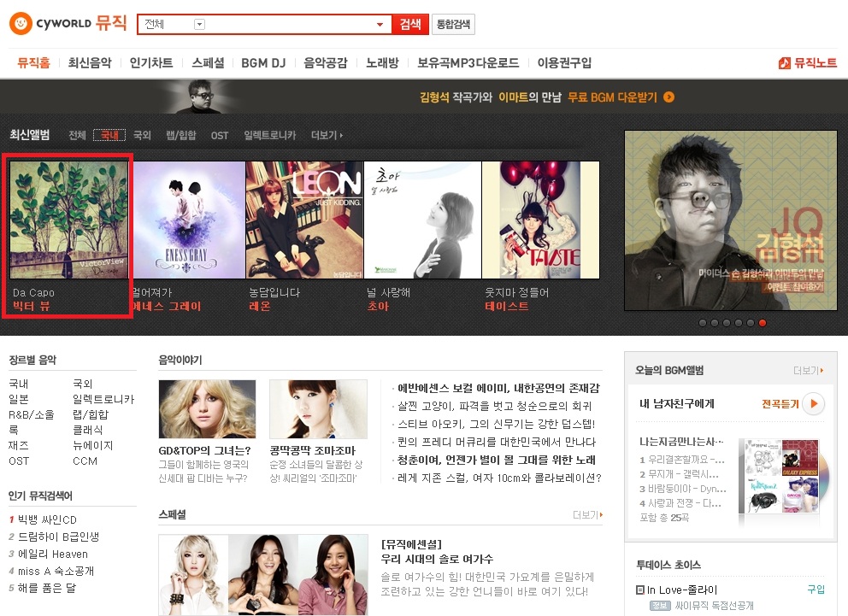This screenshot has width=848, height=616.
Task: Open the 클래식 genre link
Action: [87, 430]
